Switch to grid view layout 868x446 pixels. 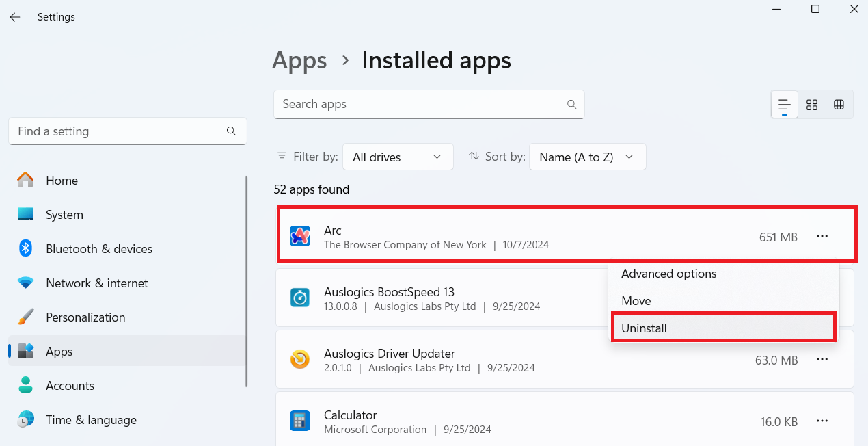[x=812, y=105]
